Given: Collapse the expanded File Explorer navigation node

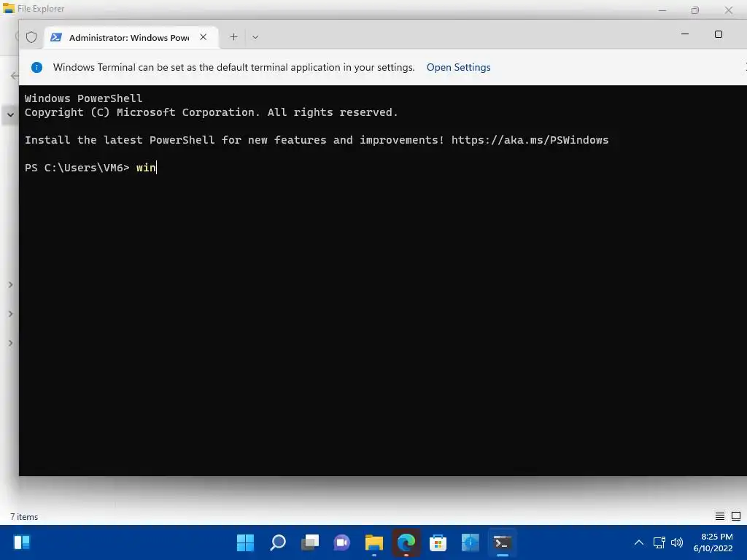Looking at the screenshot, I should click(x=10, y=114).
